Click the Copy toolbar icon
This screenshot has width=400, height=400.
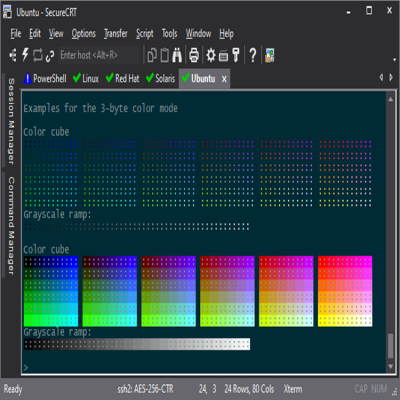click(152, 55)
